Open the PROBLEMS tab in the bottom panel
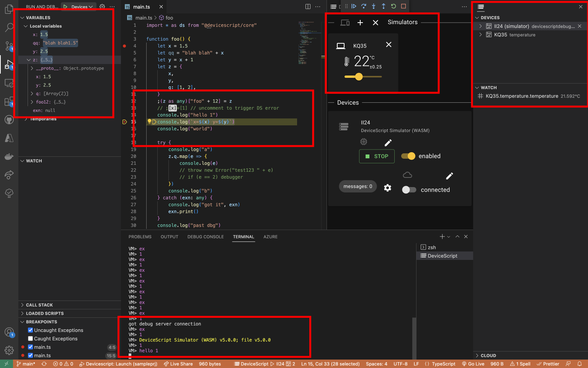This screenshot has width=588, height=368. (140, 237)
